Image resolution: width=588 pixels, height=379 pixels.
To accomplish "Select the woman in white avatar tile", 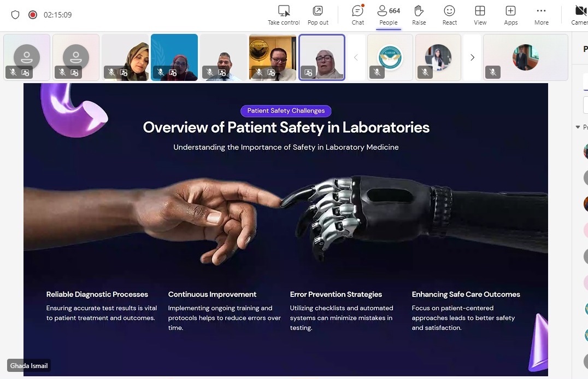I will pyautogui.click(x=438, y=57).
